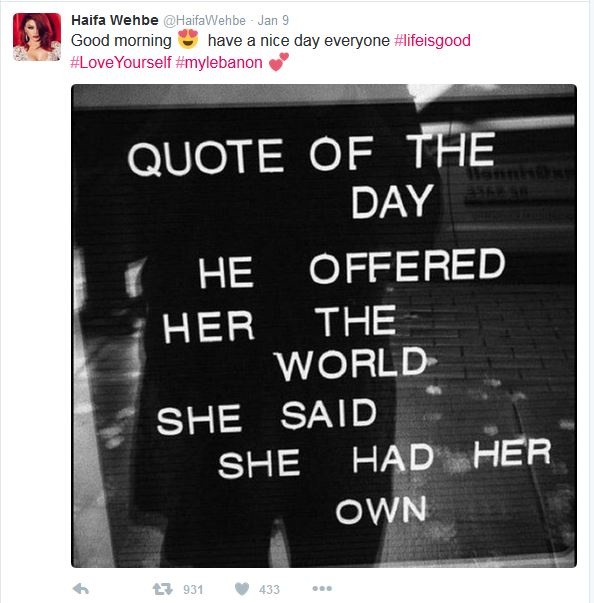Open the three-dot more options menu
The width and height of the screenshot is (594, 603).
pyautogui.click(x=322, y=588)
